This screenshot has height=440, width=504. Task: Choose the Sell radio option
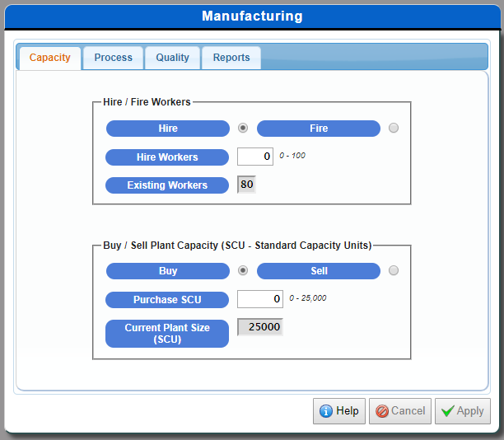coord(394,271)
